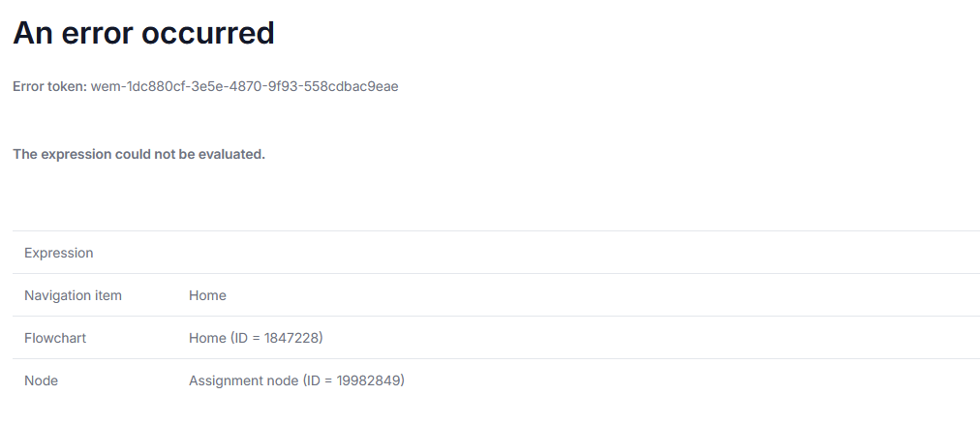Click the 'Home' value beside Navigation item
This screenshot has width=980, height=425.
pos(207,295)
